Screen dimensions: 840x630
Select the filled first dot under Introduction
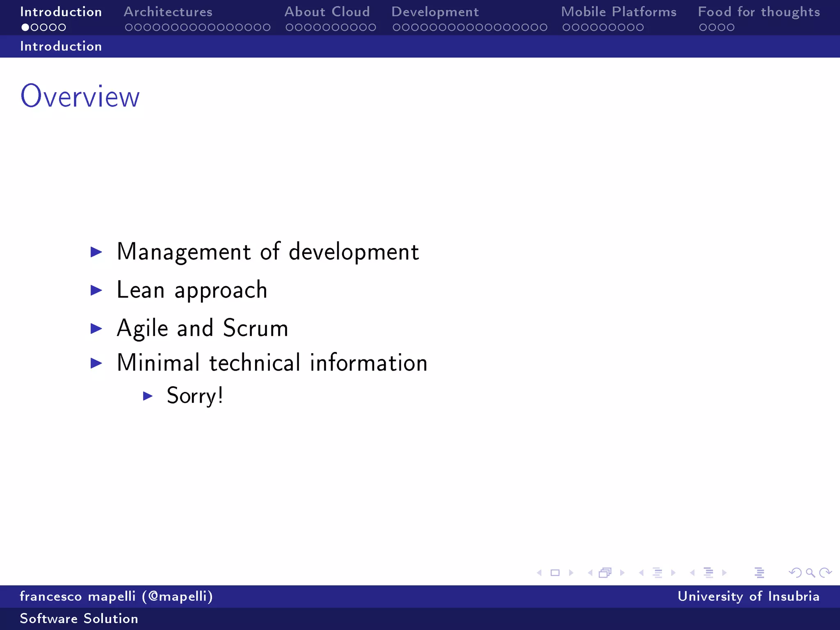point(25,27)
